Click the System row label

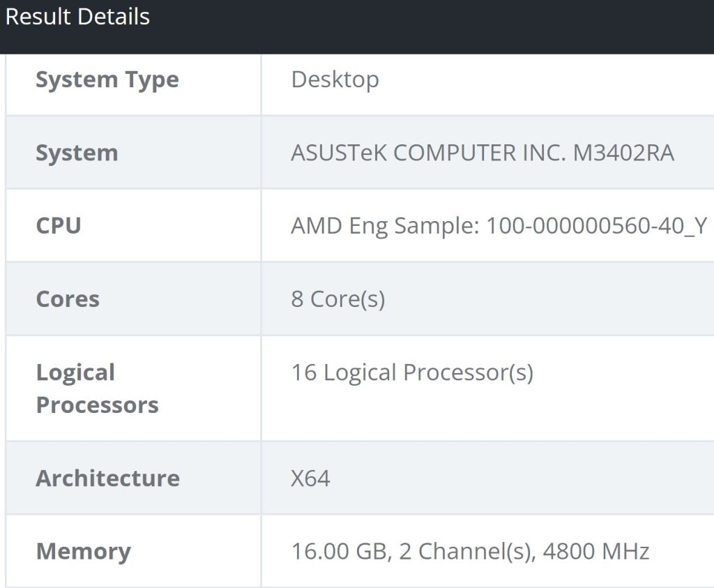click(x=77, y=153)
